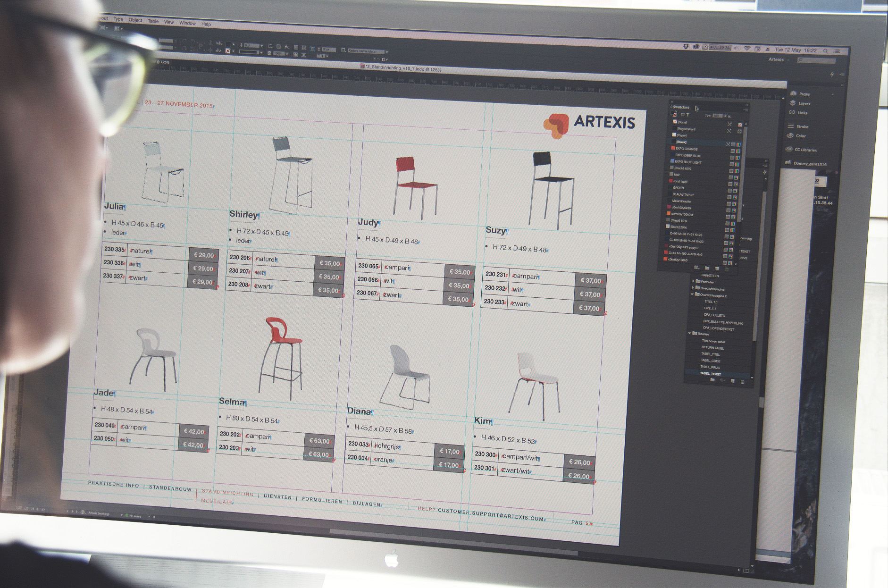
Task: Click the Create New Style Group folder icon
Action: [x=712, y=379]
